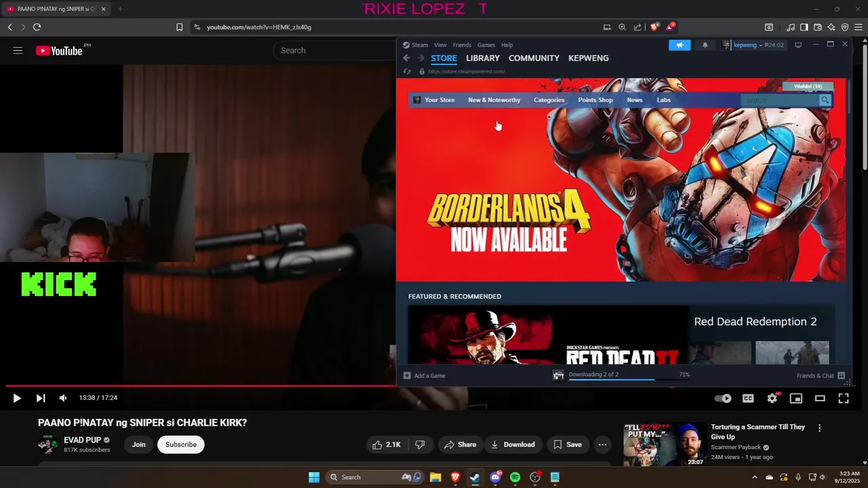Open more actions ellipsis under video
Viewport: 868px width, 488px height.
[602, 445]
